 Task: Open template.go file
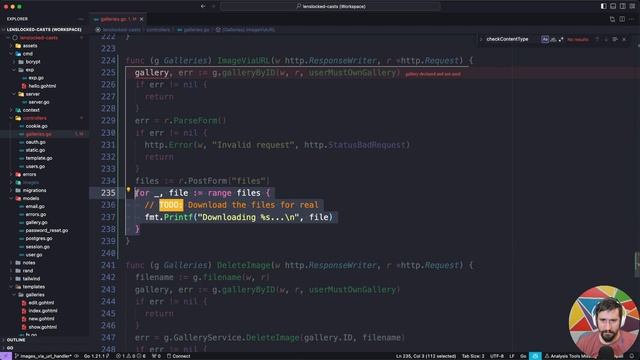tap(39, 158)
